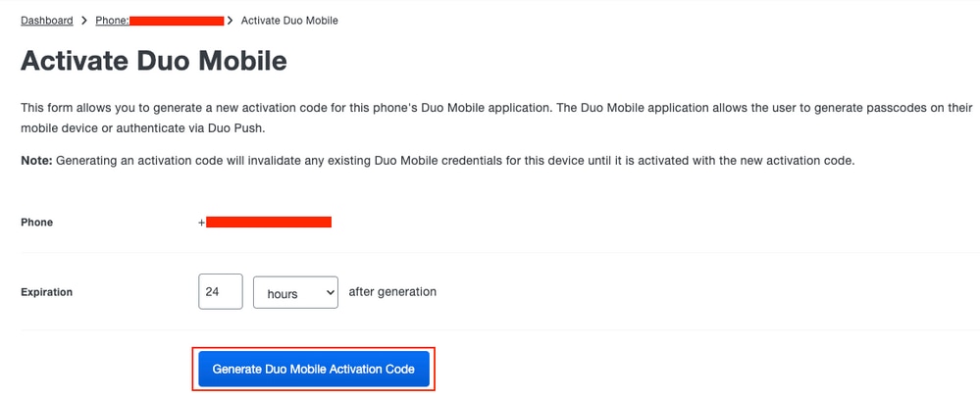This screenshot has height=399, width=980.
Task: Click the "Phone:" breadcrumb link text
Action: [x=112, y=20]
